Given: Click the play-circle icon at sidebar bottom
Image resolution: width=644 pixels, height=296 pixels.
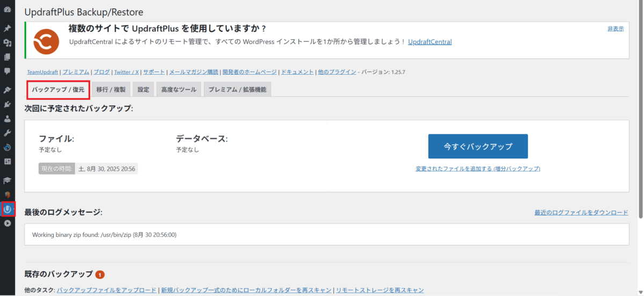Looking at the screenshot, I should click(x=8, y=223).
